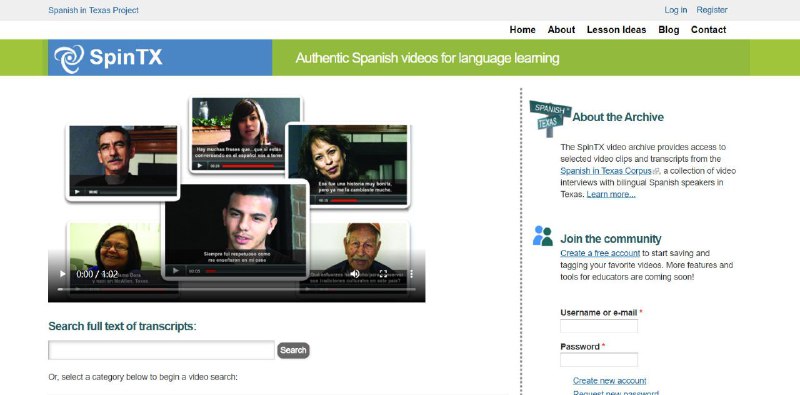This screenshot has height=395, width=800.
Task: Open the Spanish in Texas Project link
Action: [x=93, y=10]
